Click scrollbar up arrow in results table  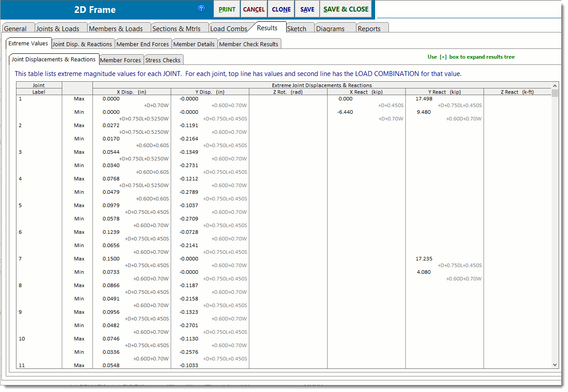[x=554, y=85]
